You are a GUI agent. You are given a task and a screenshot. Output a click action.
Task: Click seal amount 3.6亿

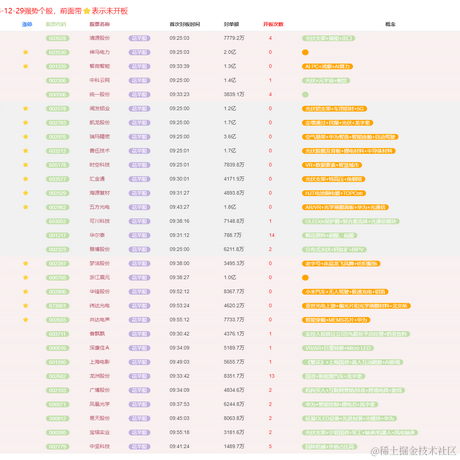230,137
